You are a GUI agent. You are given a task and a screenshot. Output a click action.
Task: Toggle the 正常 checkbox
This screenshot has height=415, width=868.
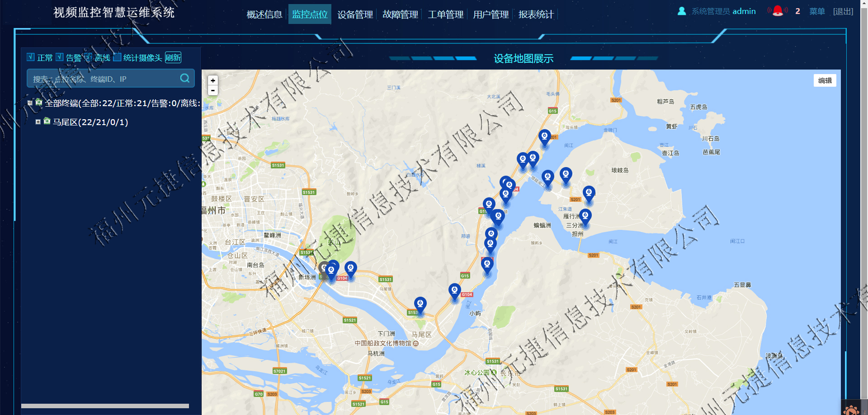[31, 57]
